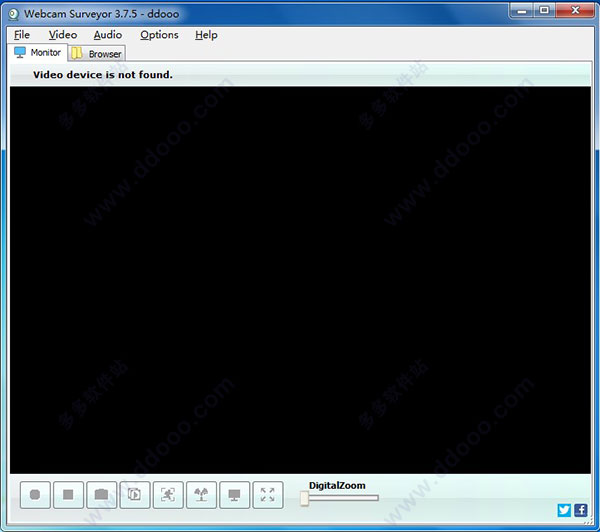
Task: Switch to the Browser tab
Action: coord(97,54)
